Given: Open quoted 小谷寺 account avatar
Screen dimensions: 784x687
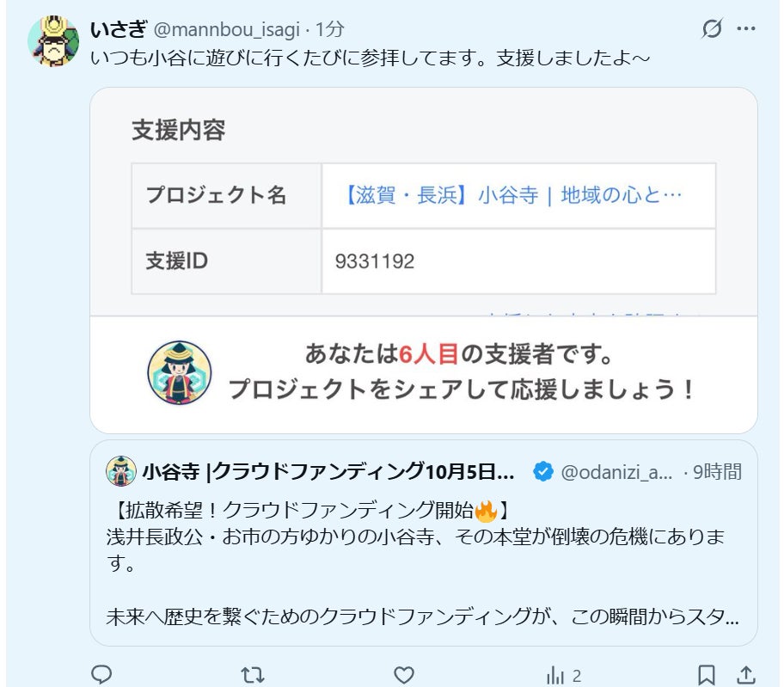Looking at the screenshot, I should click(121, 471).
